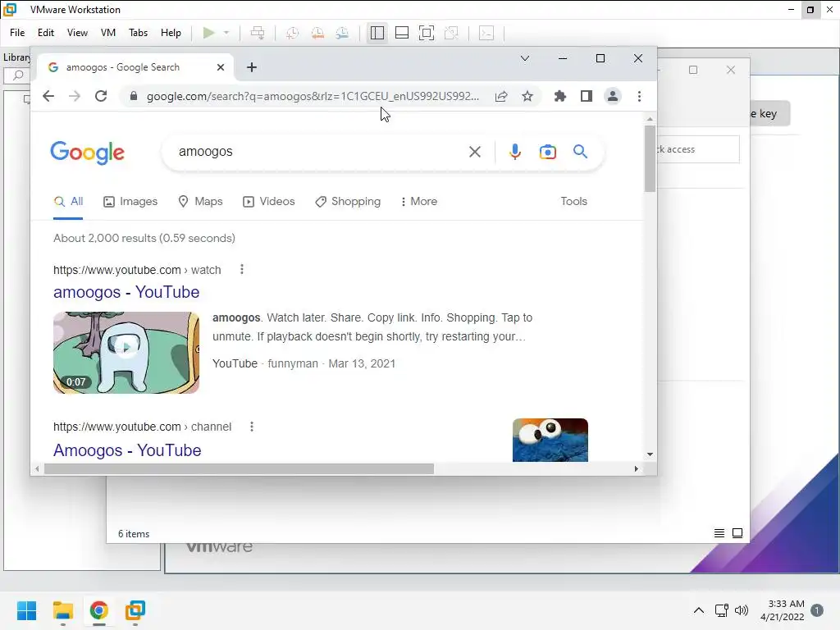View site information lock icon
Viewport: 840px width, 630px height.
[x=134, y=97]
